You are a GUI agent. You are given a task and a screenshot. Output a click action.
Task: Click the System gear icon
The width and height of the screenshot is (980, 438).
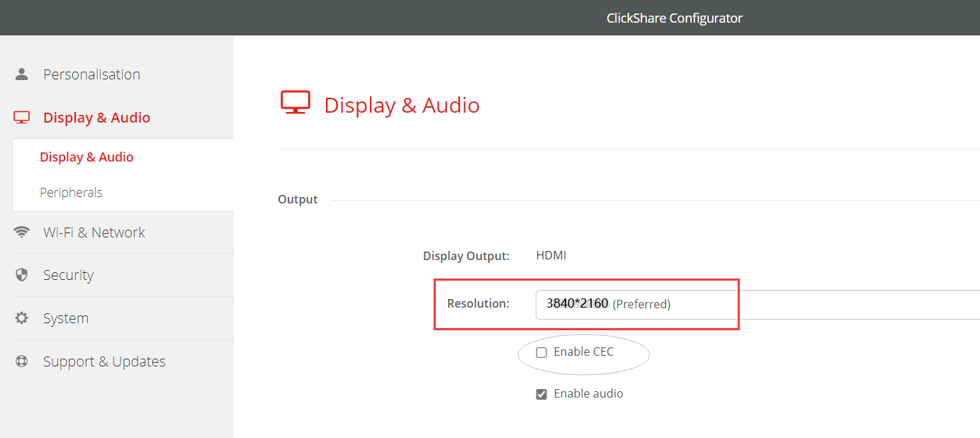(x=22, y=318)
